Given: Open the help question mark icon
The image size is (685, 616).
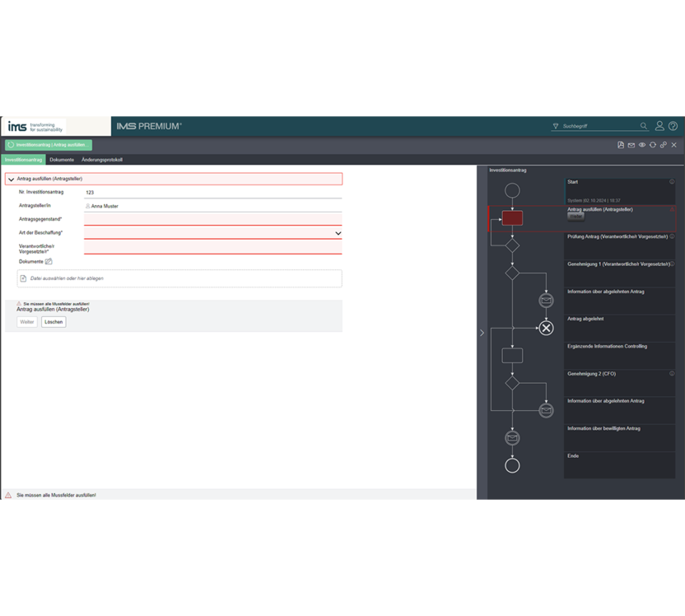Looking at the screenshot, I should click(673, 126).
